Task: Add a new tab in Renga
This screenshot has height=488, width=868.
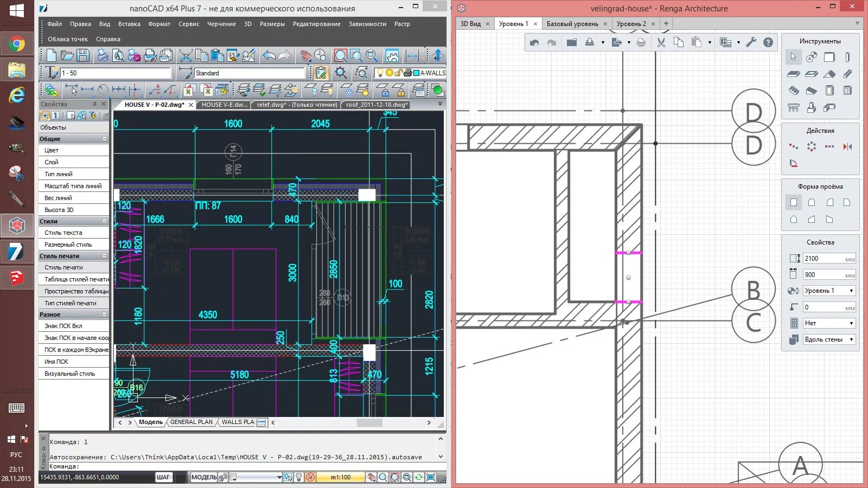Action: (x=666, y=24)
